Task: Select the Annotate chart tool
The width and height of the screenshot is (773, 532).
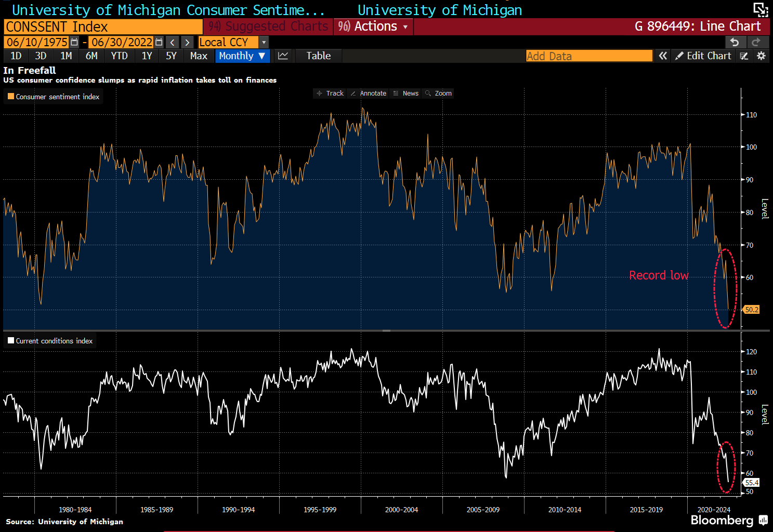Action: tap(369, 94)
